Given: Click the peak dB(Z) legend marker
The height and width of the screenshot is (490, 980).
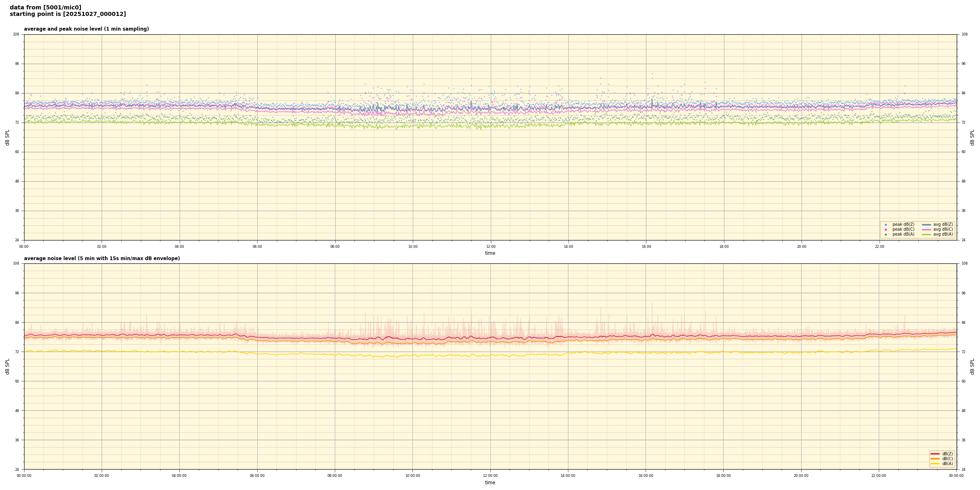Looking at the screenshot, I should tap(886, 225).
